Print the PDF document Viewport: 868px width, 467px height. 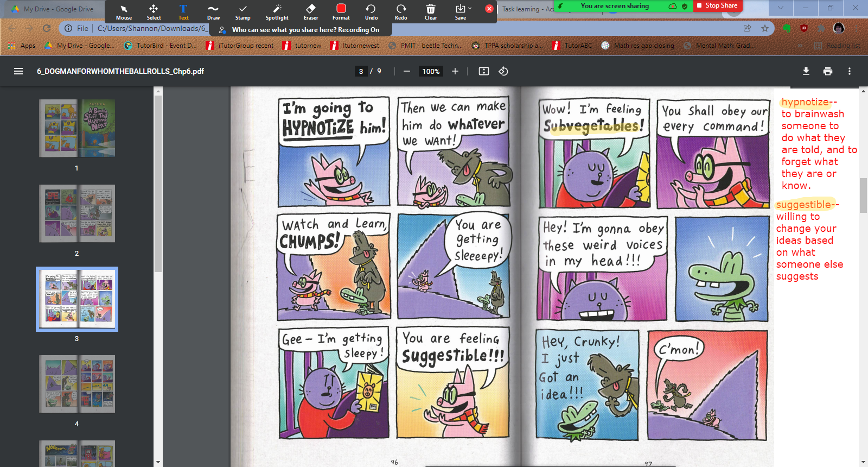click(x=828, y=71)
